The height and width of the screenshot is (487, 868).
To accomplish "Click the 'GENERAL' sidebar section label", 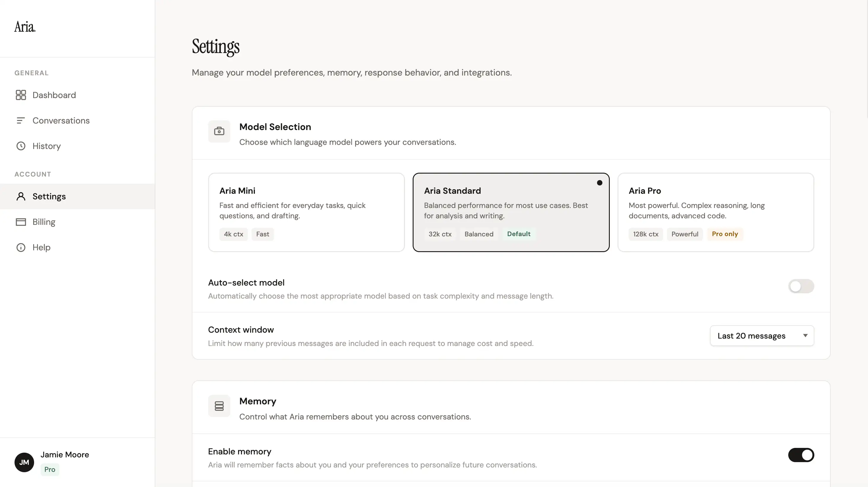I will pyautogui.click(x=31, y=73).
